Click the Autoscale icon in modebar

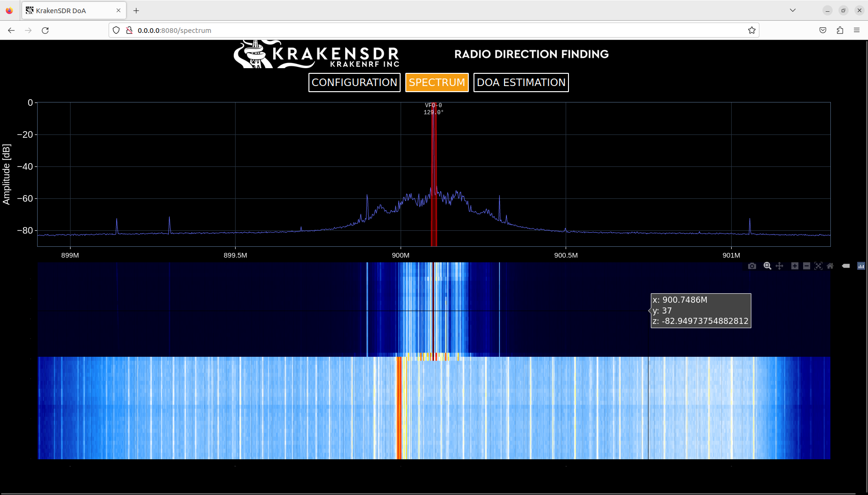tap(818, 266)
